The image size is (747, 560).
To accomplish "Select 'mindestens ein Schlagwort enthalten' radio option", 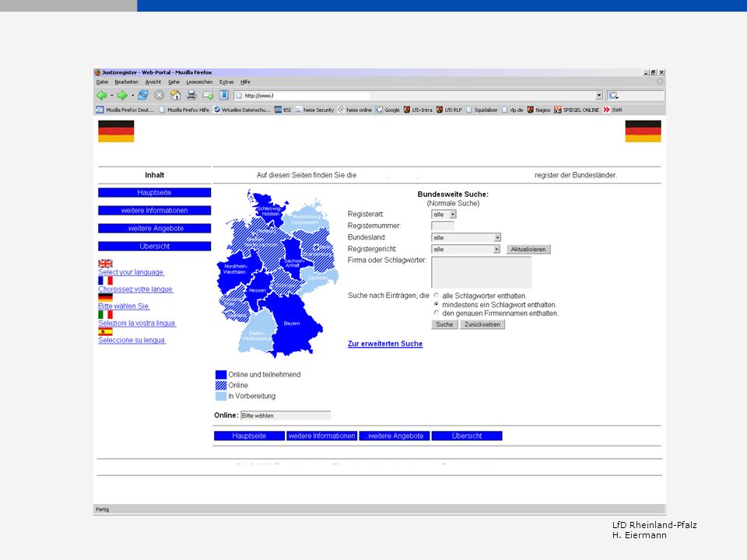I will click(x=437, y=304).
